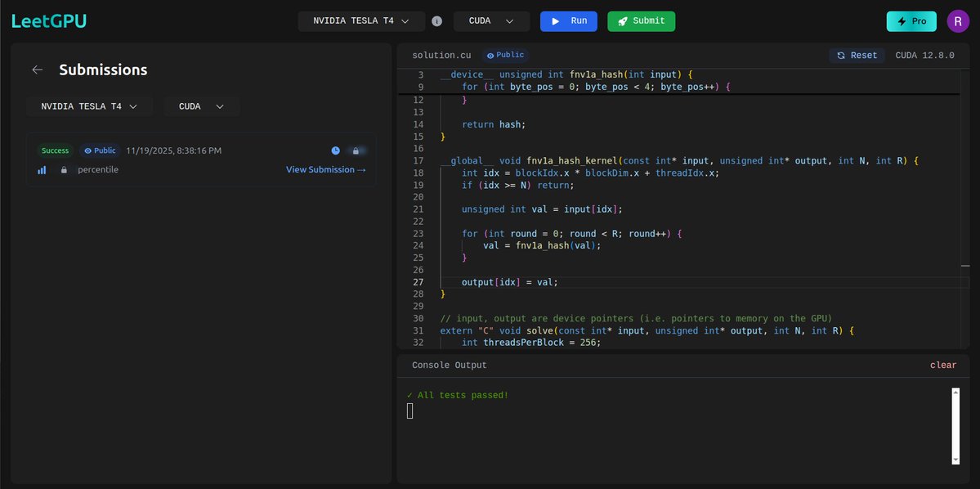
Task: Expand the CUDA filter in Submissions panel
Action: point(201,105)
